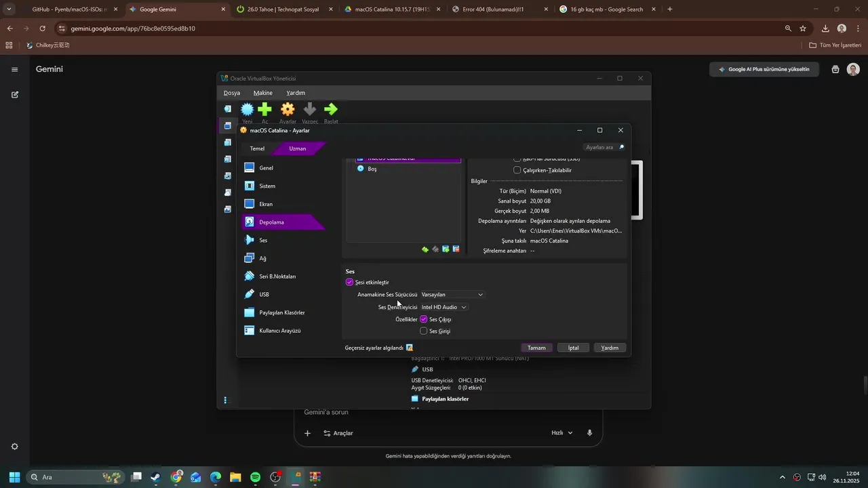Viewport: 868px width, 488px height.
Task: Select Boş optical drive in storage tree
Action: [372, 169]
